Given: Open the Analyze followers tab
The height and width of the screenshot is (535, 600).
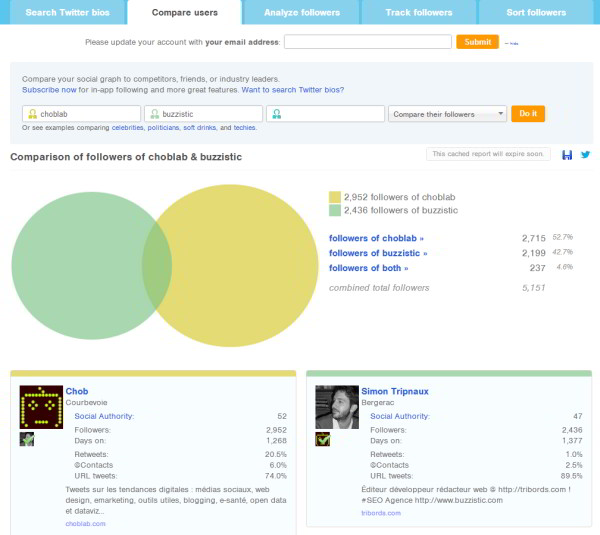Looking at the screenshot, I should tap(302, 12).
